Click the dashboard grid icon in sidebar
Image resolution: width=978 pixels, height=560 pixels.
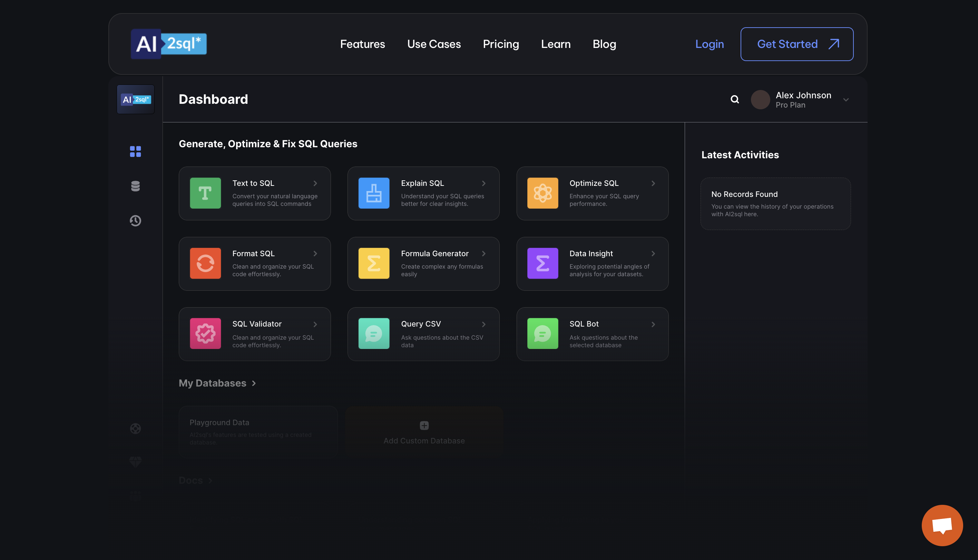135,151
